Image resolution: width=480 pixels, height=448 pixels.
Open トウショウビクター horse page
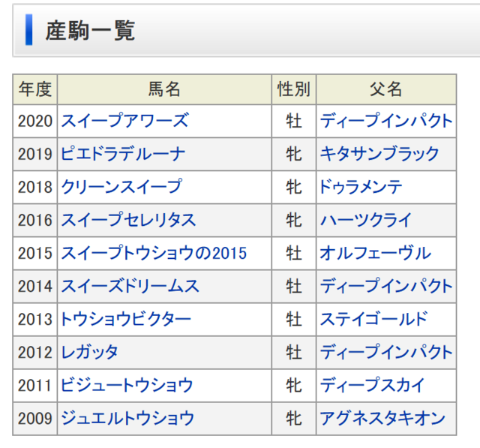click(x=126, y=319)
